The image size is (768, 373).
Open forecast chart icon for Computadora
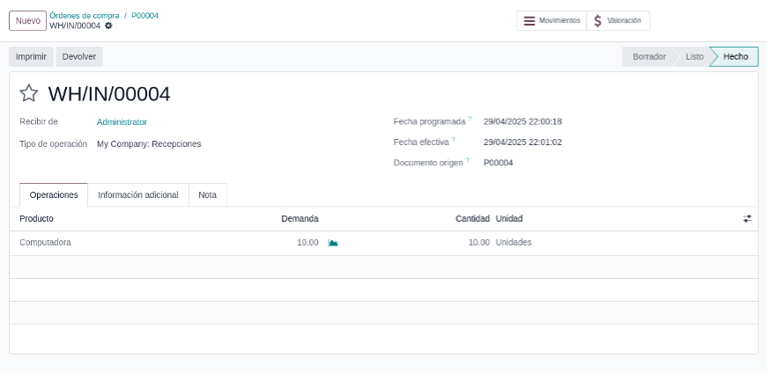click(x=333, y=243)
